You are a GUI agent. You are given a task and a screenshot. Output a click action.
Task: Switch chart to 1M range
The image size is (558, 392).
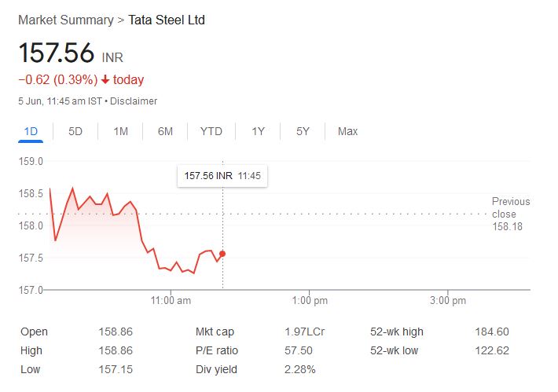(120, 131)
